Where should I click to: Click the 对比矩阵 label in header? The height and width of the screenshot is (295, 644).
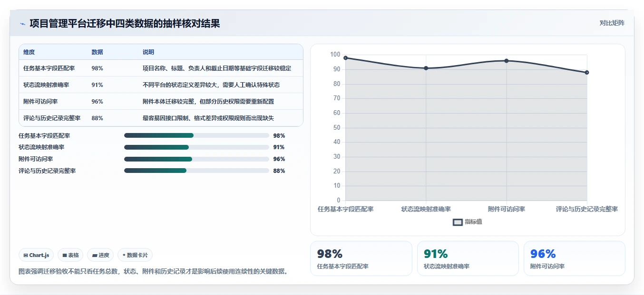pyautogui.click(x=612, y=23)
